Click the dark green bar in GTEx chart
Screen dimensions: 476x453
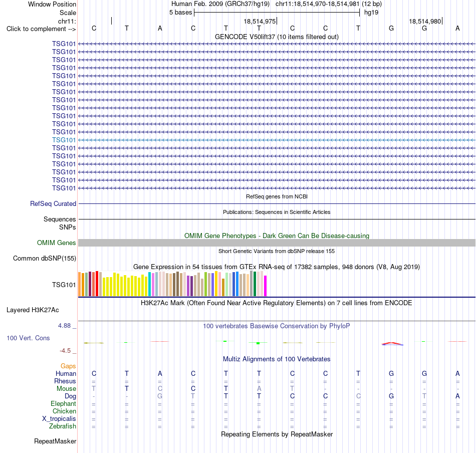[x=255, y=284]
